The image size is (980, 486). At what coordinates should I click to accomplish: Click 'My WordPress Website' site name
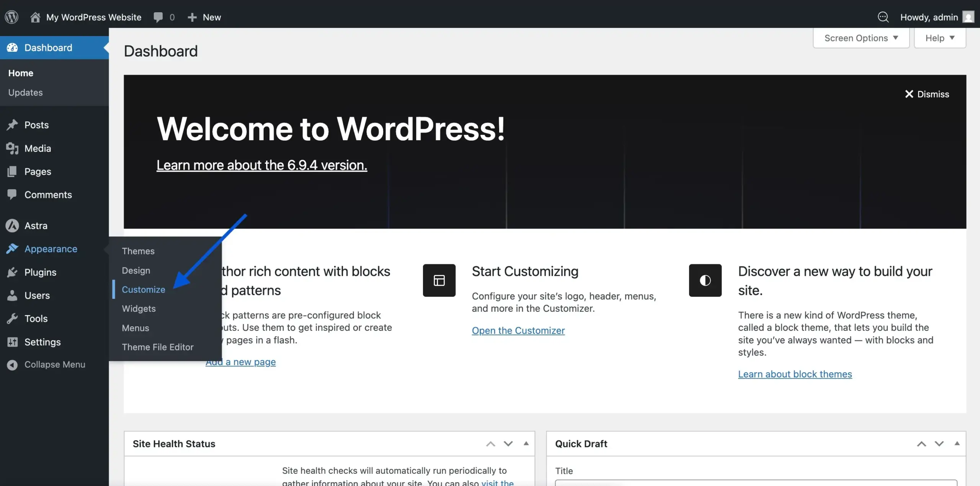(x=94, y=17)
